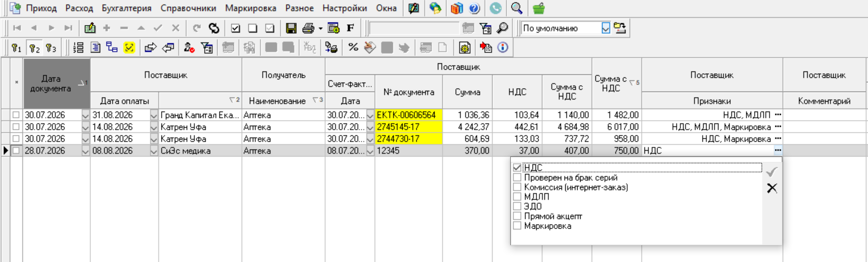Open the payment date dropdown for 08.08.2026
The width and height of the screenshot is (868, 262).
tap(154, 151)
